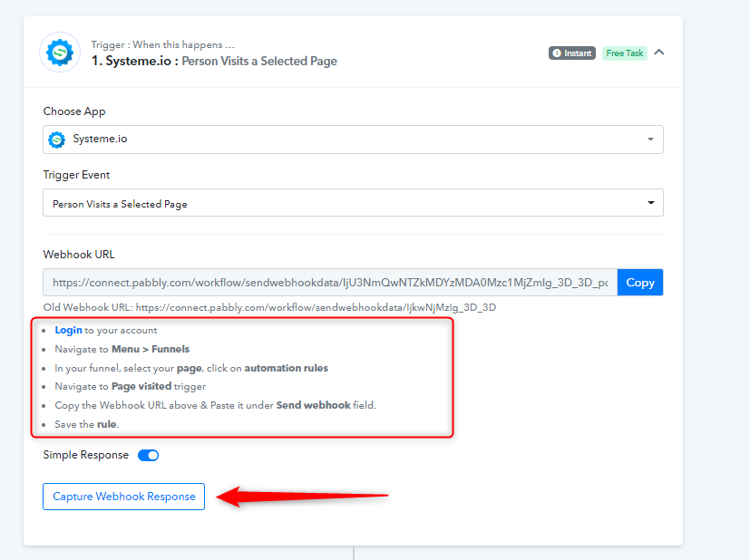Click the Old Webhook URL text

269,307
